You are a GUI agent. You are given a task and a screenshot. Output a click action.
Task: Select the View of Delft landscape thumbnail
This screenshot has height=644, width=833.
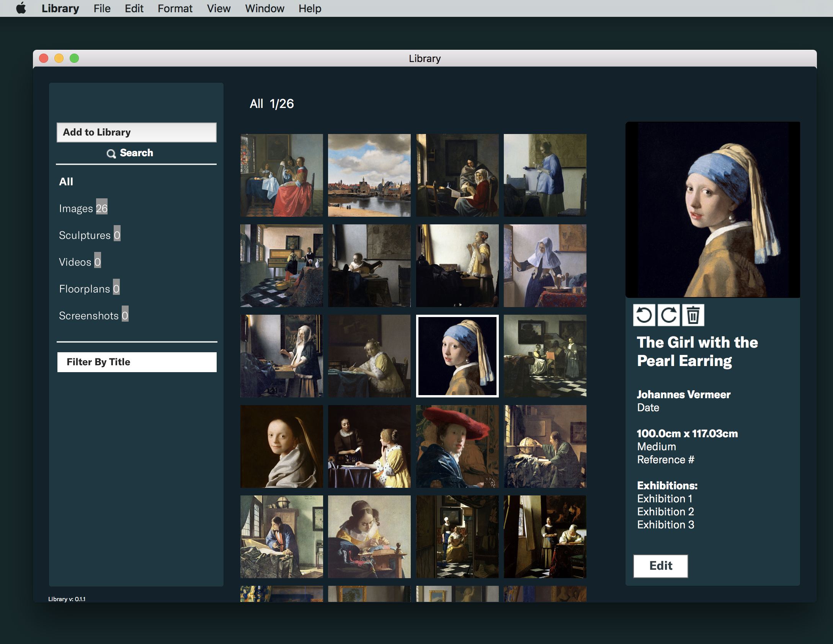pyautogui.click(x=369, y=175)
